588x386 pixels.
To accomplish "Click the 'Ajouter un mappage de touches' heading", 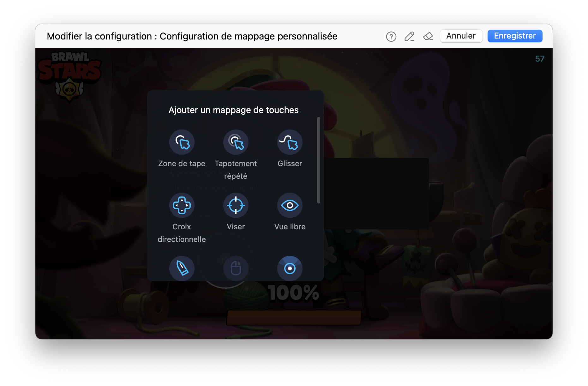I will pos(234,110).
